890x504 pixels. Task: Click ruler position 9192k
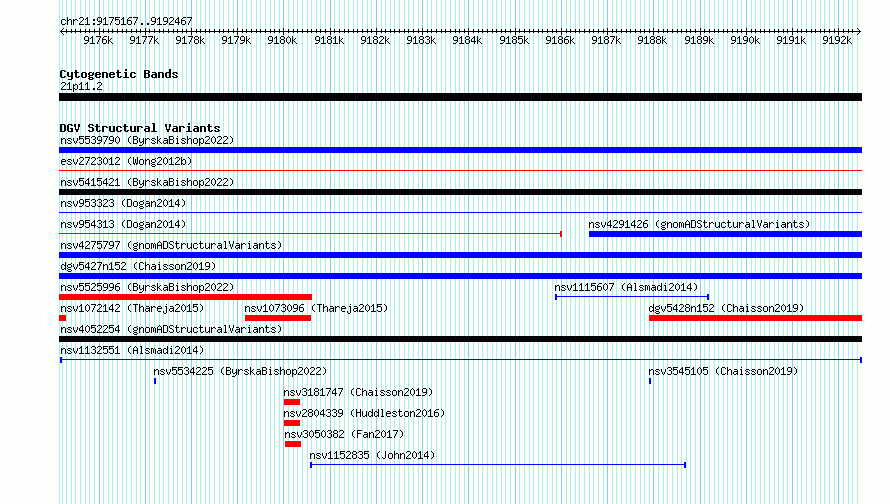[x=837, y=40]
